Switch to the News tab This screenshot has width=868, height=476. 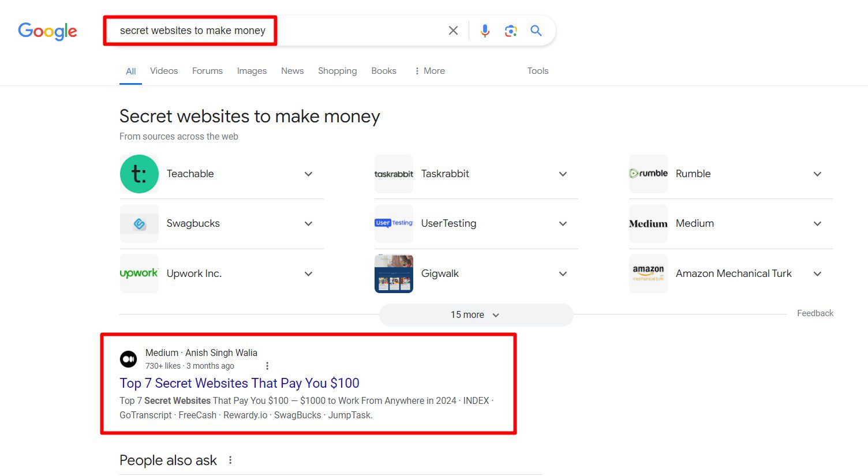292,71
